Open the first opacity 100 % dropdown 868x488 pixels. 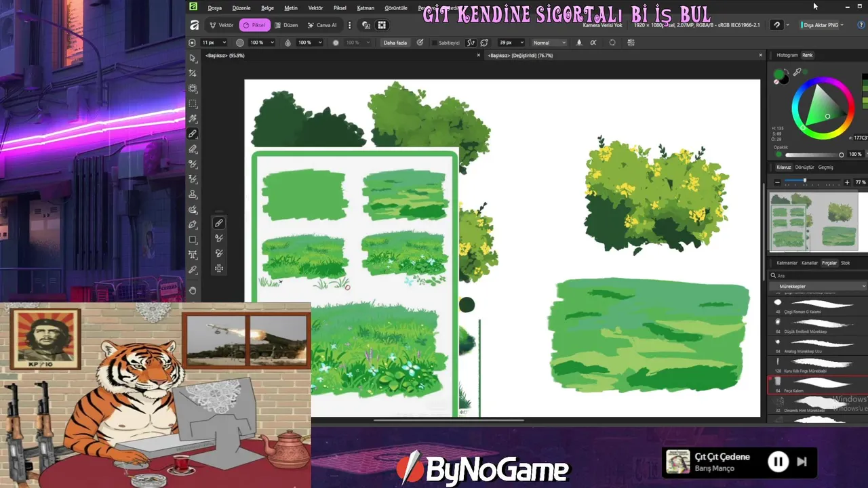[272, 43]
